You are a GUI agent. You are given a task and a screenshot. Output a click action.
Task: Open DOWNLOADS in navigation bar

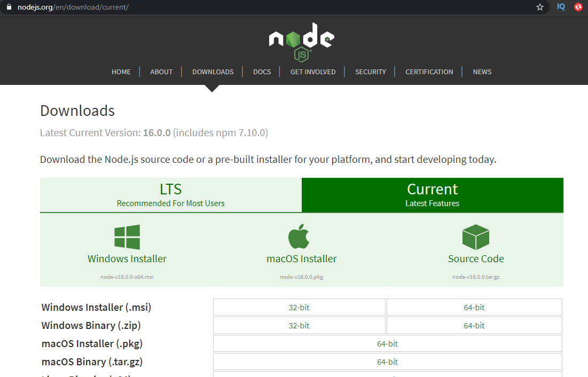coord(213,72)
